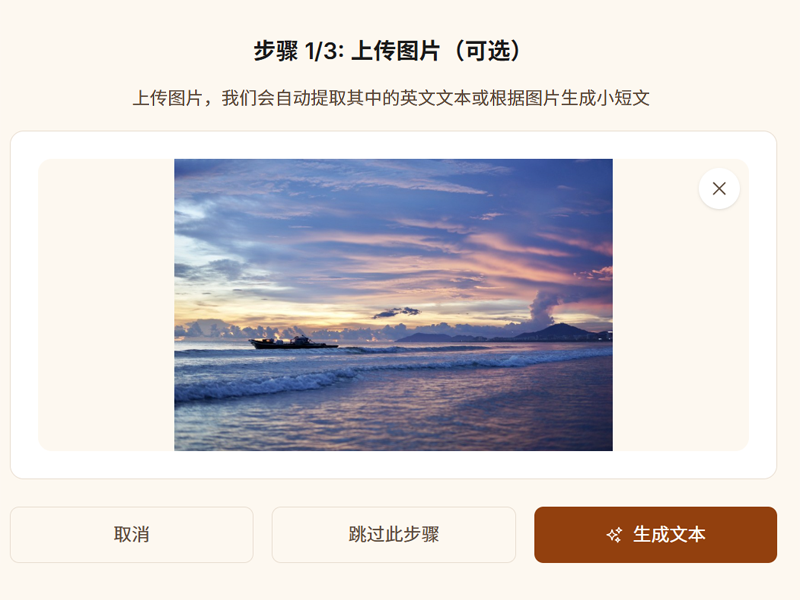Remove the uploaded image with the X icon
Image resolution: width=800 pixels, height=600 pixels.
pos(719,189)
